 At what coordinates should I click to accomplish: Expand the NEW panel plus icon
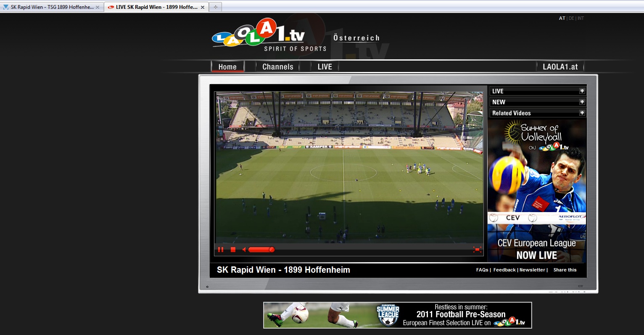[x=582, y=102]
